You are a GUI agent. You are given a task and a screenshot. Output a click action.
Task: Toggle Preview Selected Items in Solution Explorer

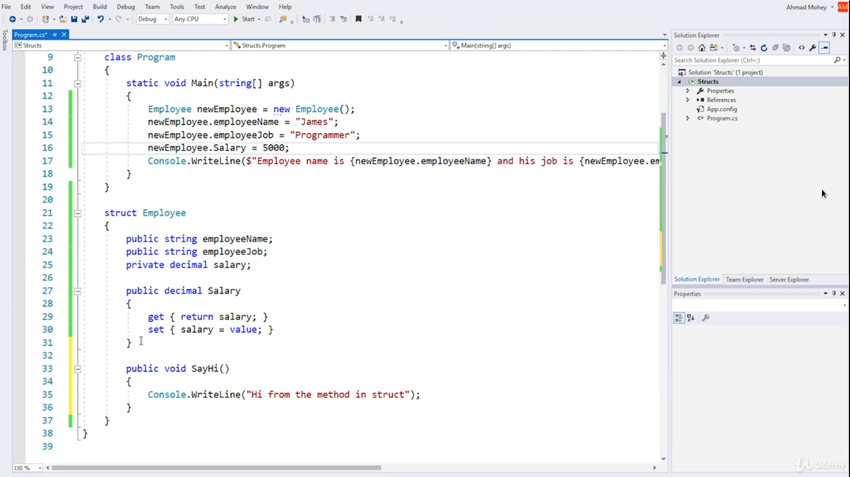click(825, 48)
